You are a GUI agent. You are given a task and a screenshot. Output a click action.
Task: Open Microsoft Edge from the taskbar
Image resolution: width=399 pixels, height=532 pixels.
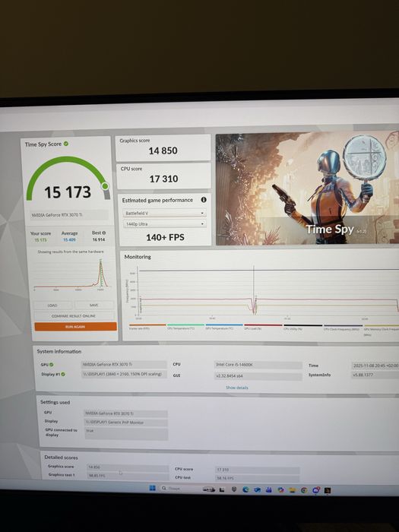tap(245, 489)
